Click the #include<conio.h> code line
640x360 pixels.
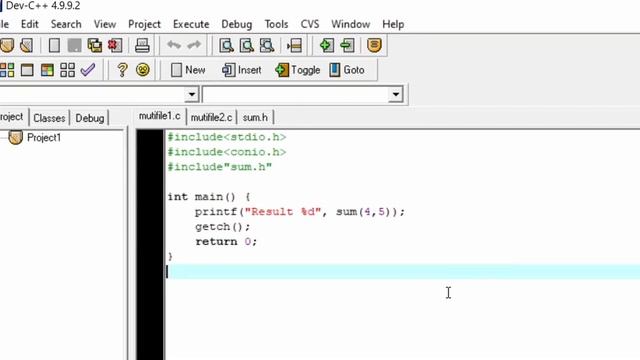[x=227, y=152]
